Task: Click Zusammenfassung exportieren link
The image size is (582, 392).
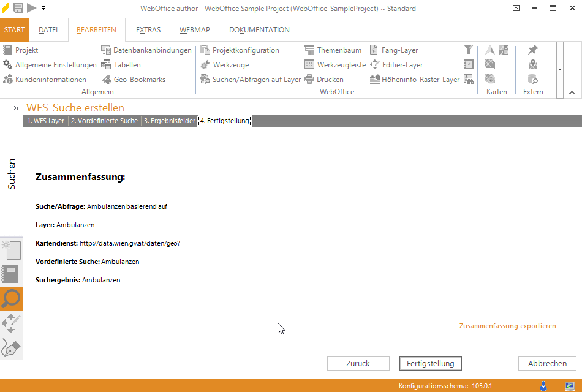Action: 507,326
